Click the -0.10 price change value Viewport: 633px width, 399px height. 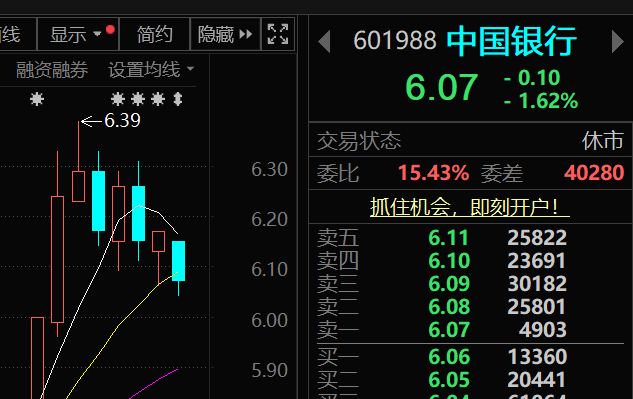coord(532,78)
